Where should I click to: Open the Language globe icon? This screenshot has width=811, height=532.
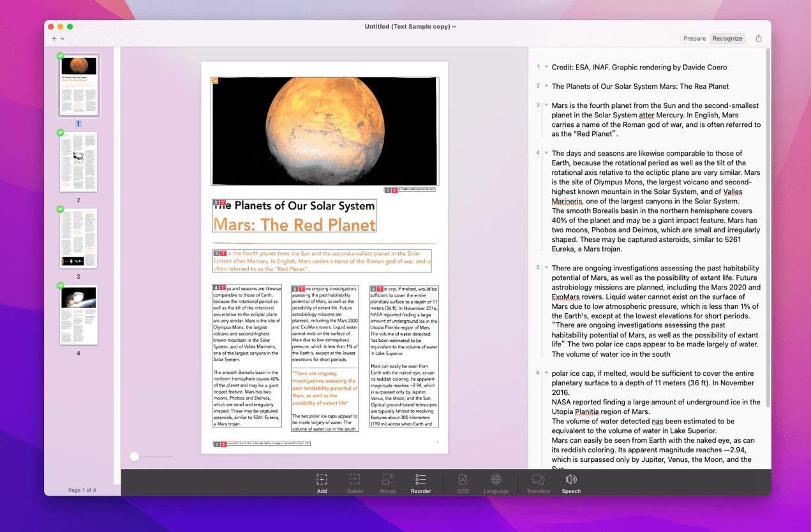coord(496,480)
